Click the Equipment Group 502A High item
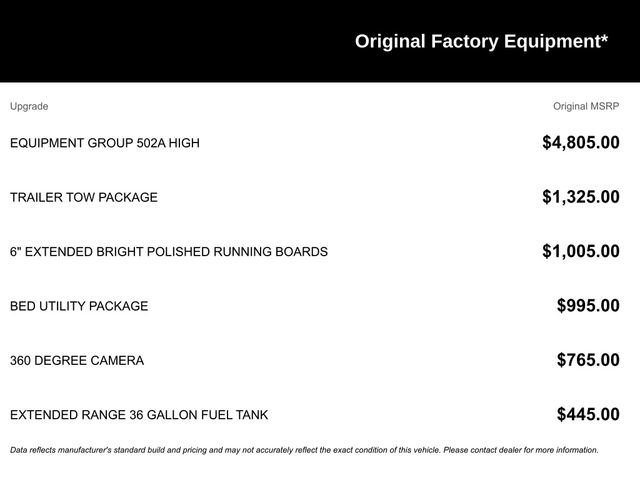This screenshot has width=640, height=480. pos(105,143)
